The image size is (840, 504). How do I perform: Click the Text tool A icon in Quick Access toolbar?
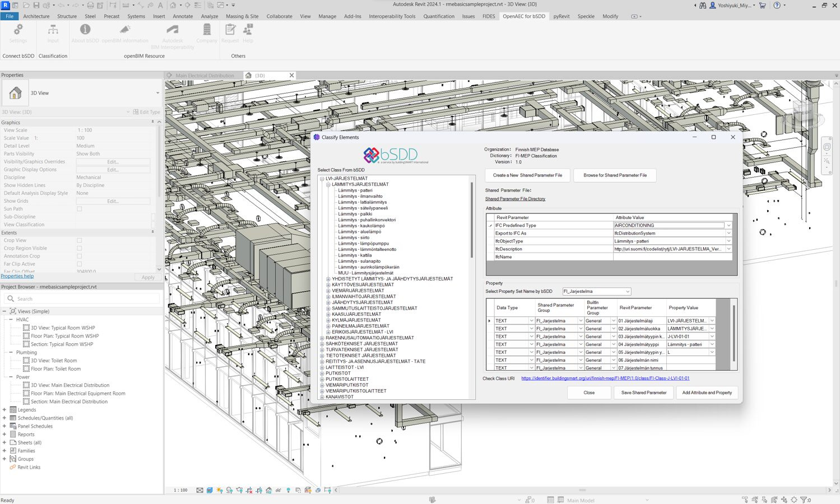pyautogui.click(x=160, y=5)
